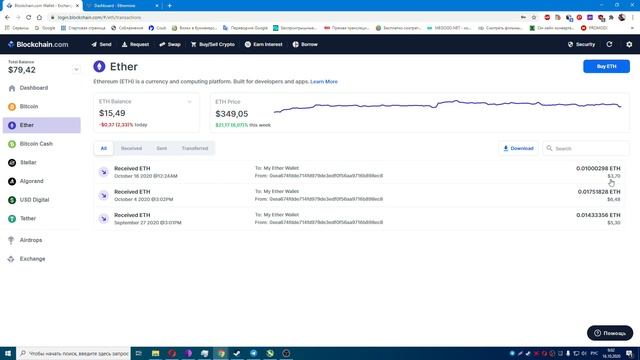Open File Explorer from the taskbar

(x=156, y=353)
